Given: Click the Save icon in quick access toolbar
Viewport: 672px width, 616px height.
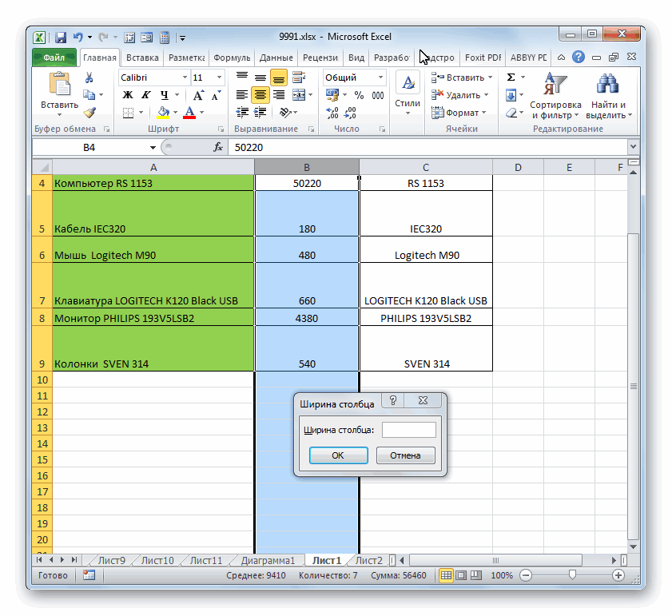Looking at the screenshot, I should (61, 38).
